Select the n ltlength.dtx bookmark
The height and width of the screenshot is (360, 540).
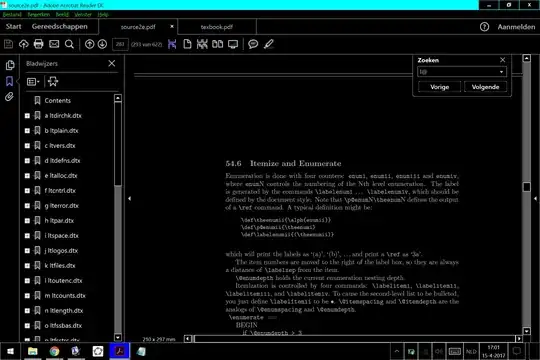pyautogui.click(x=64, y=311)
